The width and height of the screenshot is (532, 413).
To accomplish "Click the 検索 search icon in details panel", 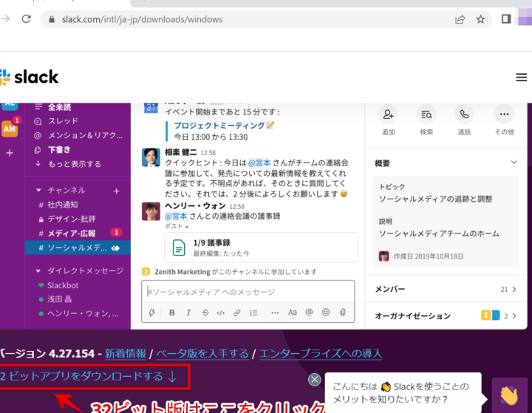I will [x=426, y=115].
